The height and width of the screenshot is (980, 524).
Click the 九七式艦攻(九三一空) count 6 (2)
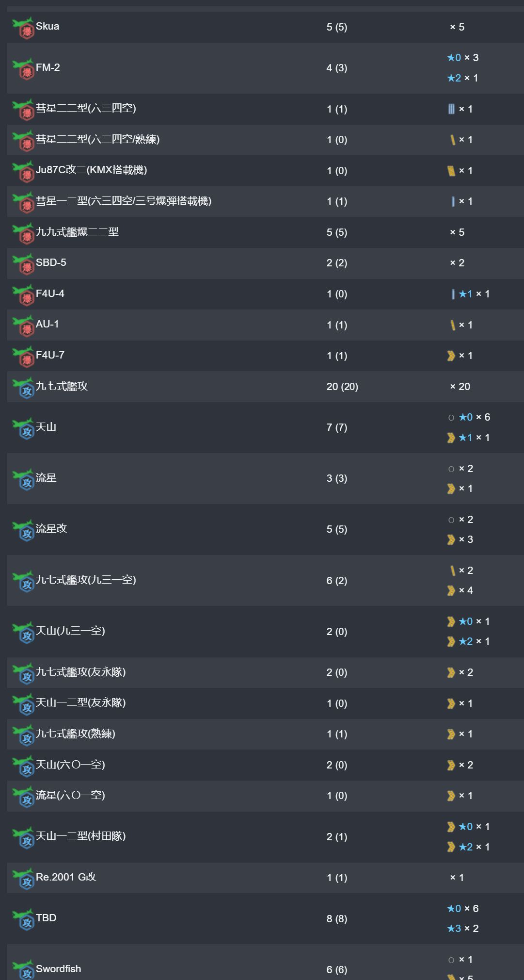(x=337, y=581)
